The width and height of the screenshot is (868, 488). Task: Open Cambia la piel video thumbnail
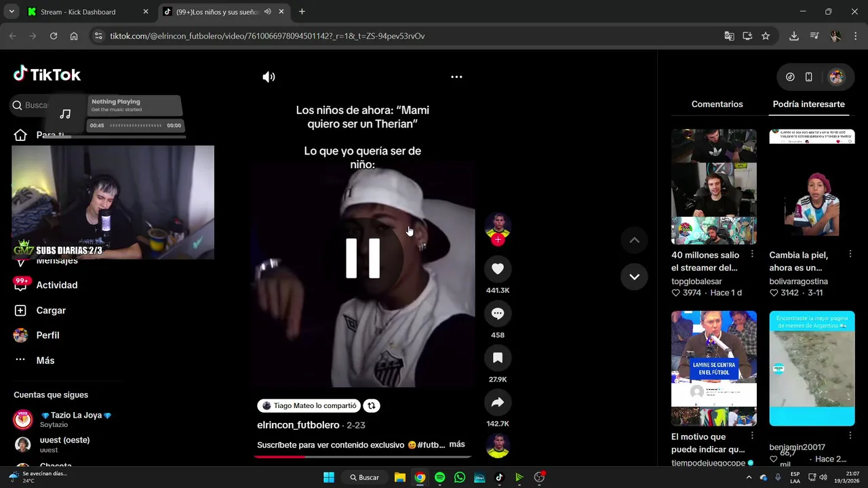pyautogui.click(x=812, y=186)
